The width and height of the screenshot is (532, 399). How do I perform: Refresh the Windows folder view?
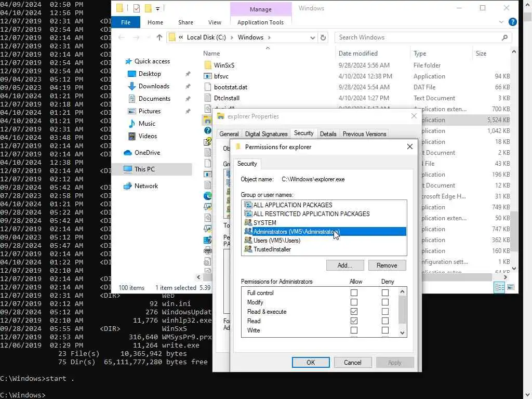pyautogui.click(x=323, y=37)
